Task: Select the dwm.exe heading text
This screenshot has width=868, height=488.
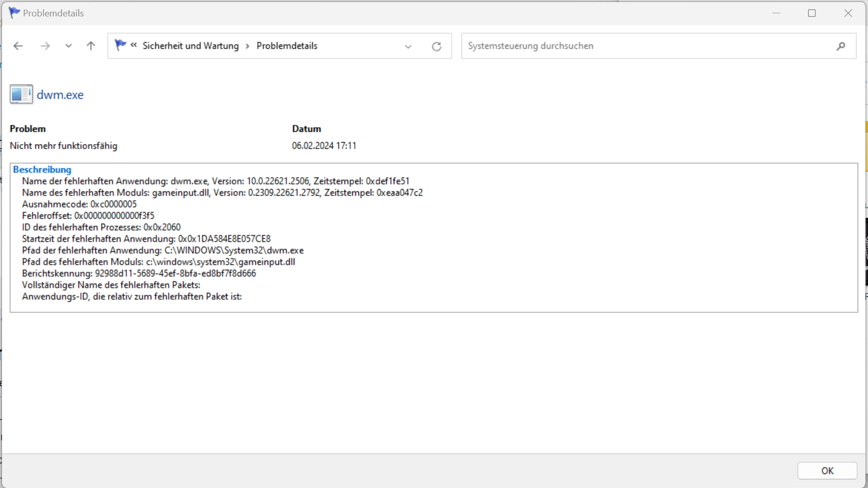Action: pyautogui.click(x=60, y=95)
